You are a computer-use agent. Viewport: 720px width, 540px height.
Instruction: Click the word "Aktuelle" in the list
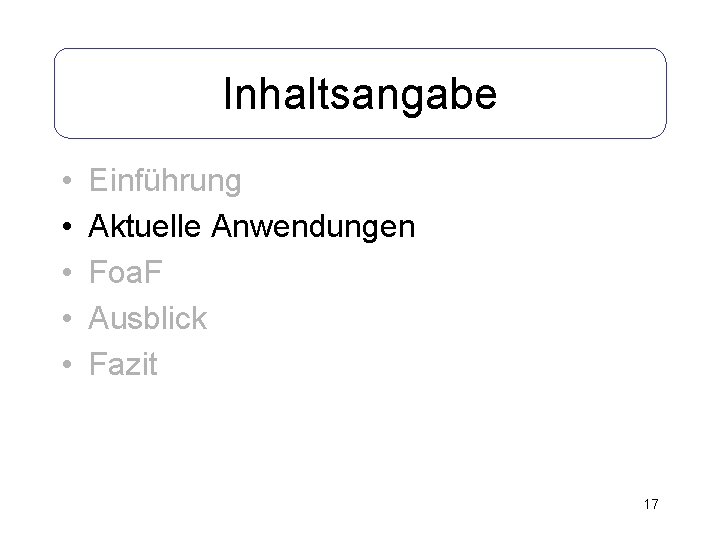tap(147, 227)
